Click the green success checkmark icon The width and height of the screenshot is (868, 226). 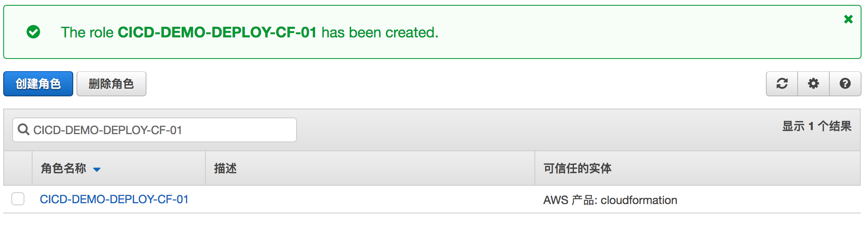(33, 32)
